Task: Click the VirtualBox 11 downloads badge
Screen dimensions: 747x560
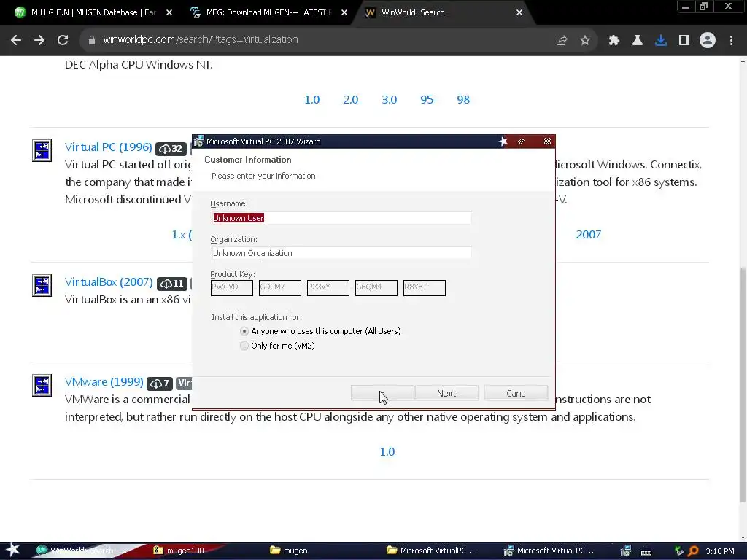Action: pyautogui.click(x=172, y=284)
